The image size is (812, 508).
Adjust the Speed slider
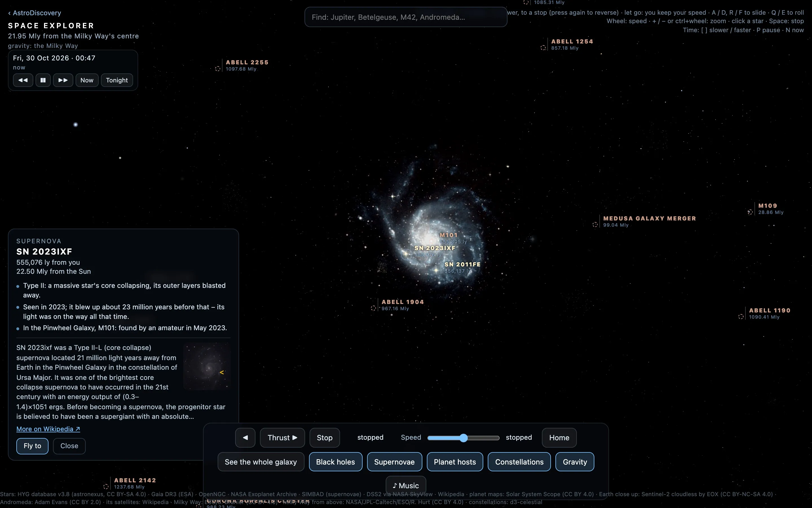464,438
